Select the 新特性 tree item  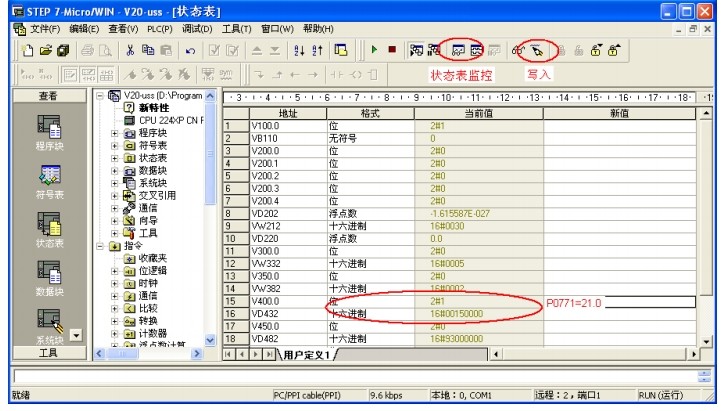pos(154,108)
